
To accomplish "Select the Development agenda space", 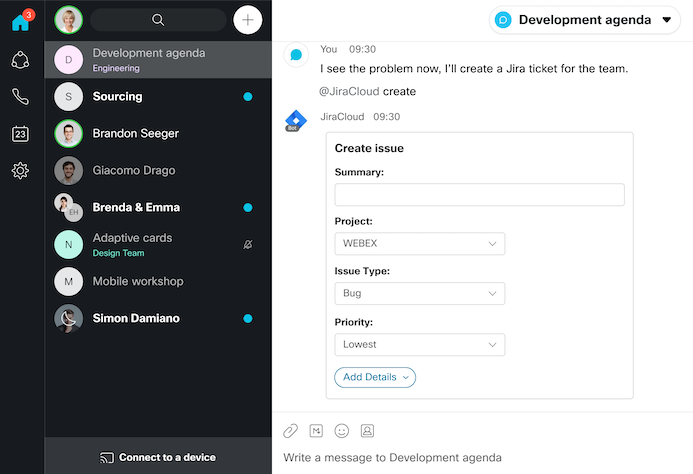I will pyautogui.click(x=158, y=60).
